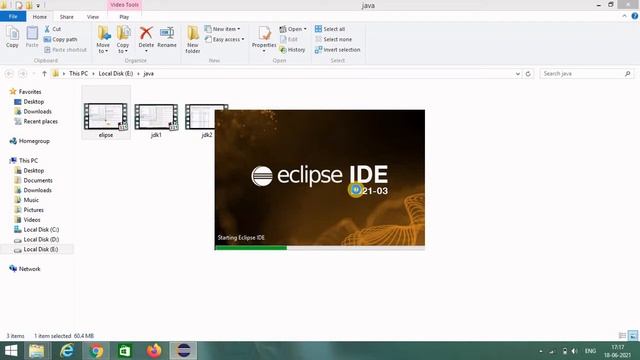
Task: Click the Forward navigation arrow
Action: (x=23, y=73)
